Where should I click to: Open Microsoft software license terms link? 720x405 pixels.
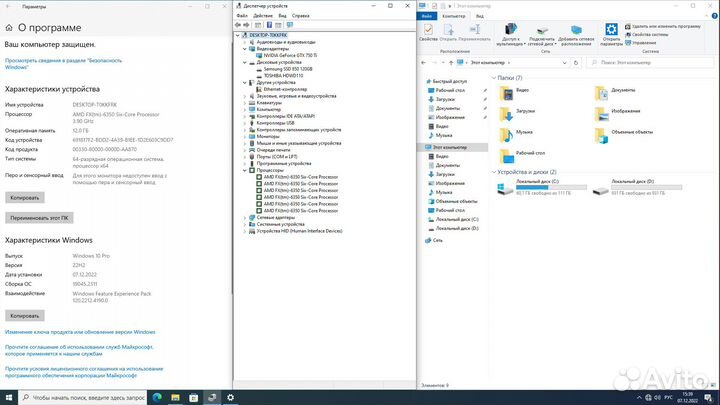point(84,372)
